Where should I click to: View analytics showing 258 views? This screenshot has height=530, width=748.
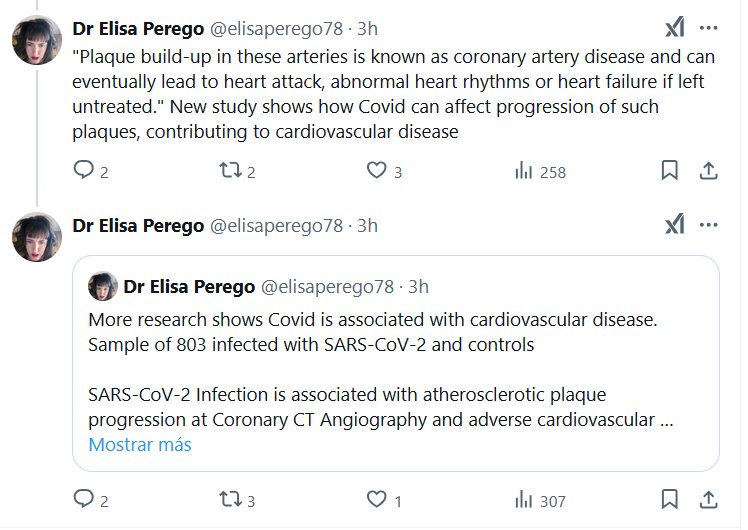coord(523,171)
